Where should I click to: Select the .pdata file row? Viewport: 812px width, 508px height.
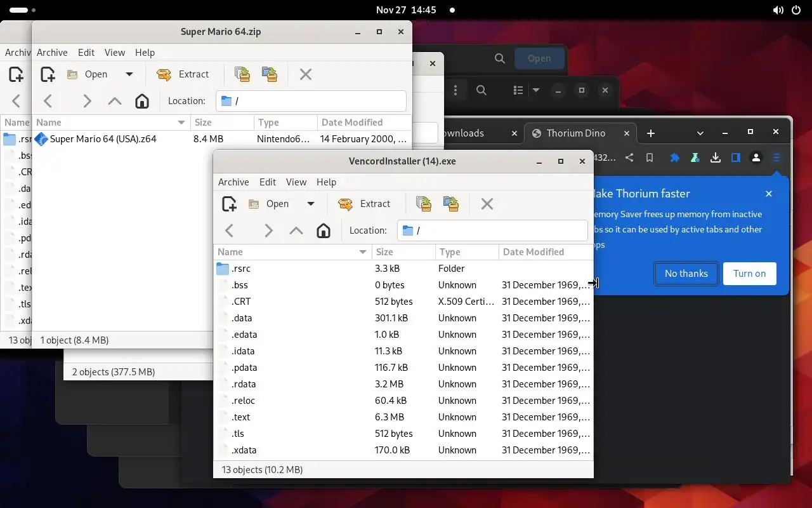click(403, 368)
